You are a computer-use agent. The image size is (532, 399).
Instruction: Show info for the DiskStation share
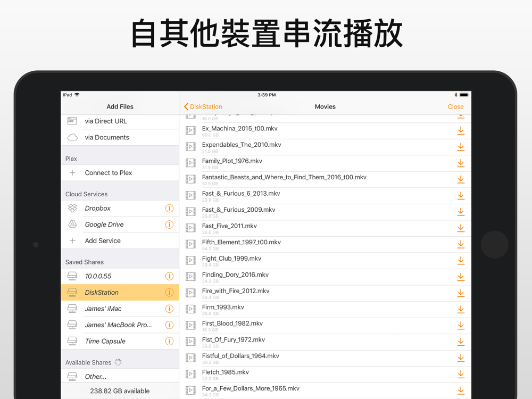(169, 293)
